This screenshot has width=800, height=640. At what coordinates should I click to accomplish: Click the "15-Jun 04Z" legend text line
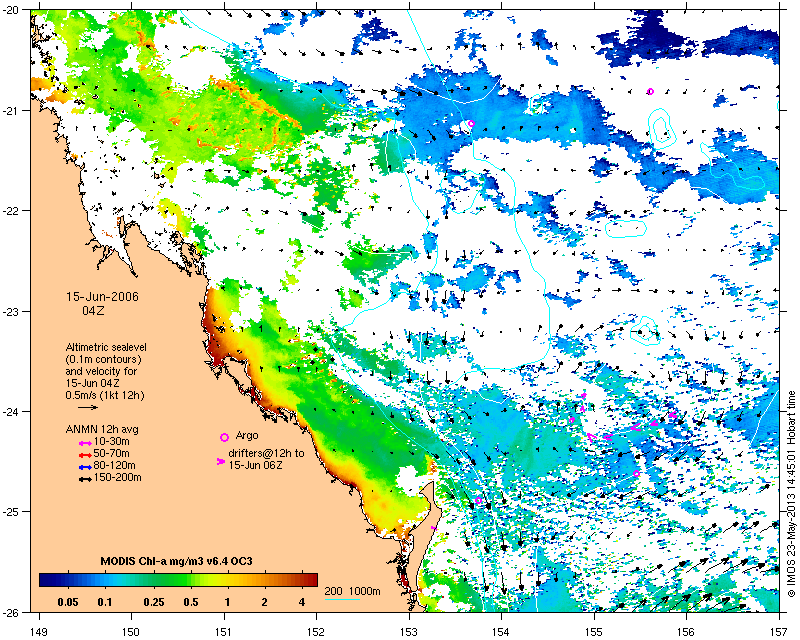(92, 383)
